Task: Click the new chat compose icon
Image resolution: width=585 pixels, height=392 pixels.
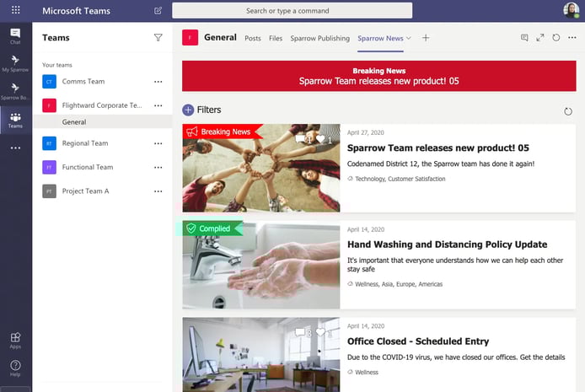Action: 158,11
